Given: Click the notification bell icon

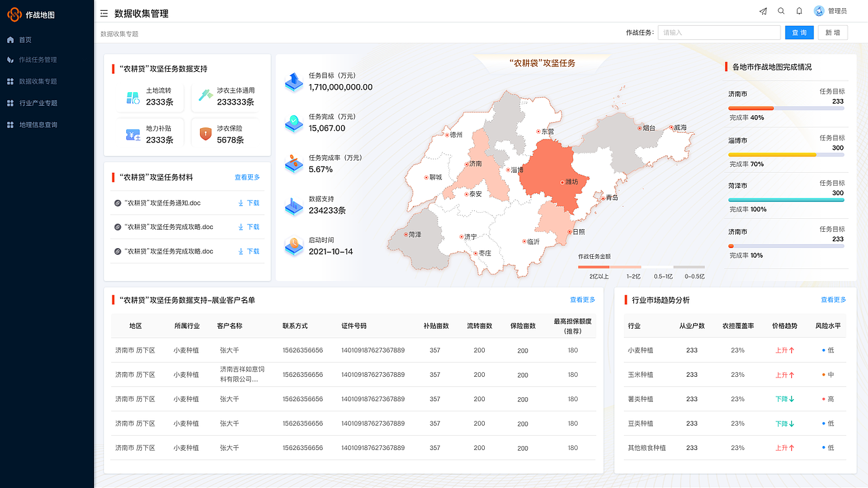Looking at the screenshot, I should coord(799,11).
